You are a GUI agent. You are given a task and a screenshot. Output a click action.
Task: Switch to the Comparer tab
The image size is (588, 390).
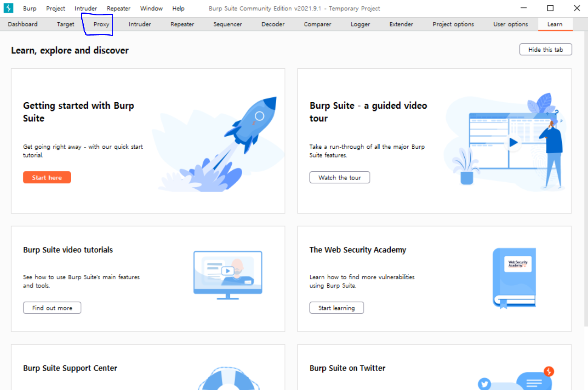click(317, 24)
